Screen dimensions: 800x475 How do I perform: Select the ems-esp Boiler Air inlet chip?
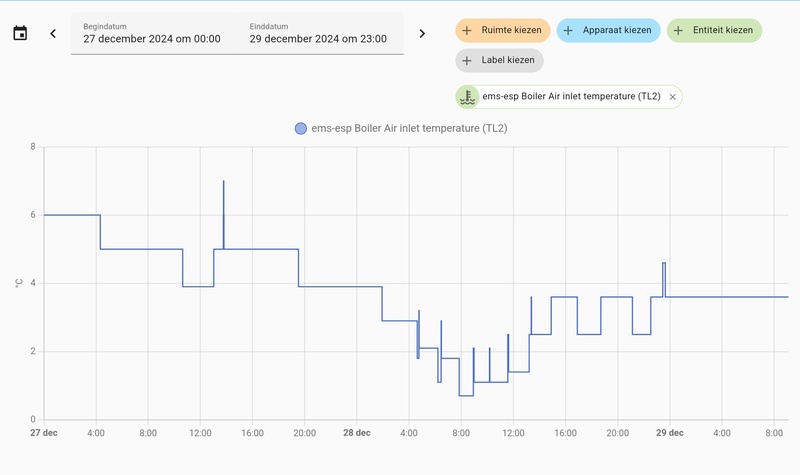[x=570, y=97]
